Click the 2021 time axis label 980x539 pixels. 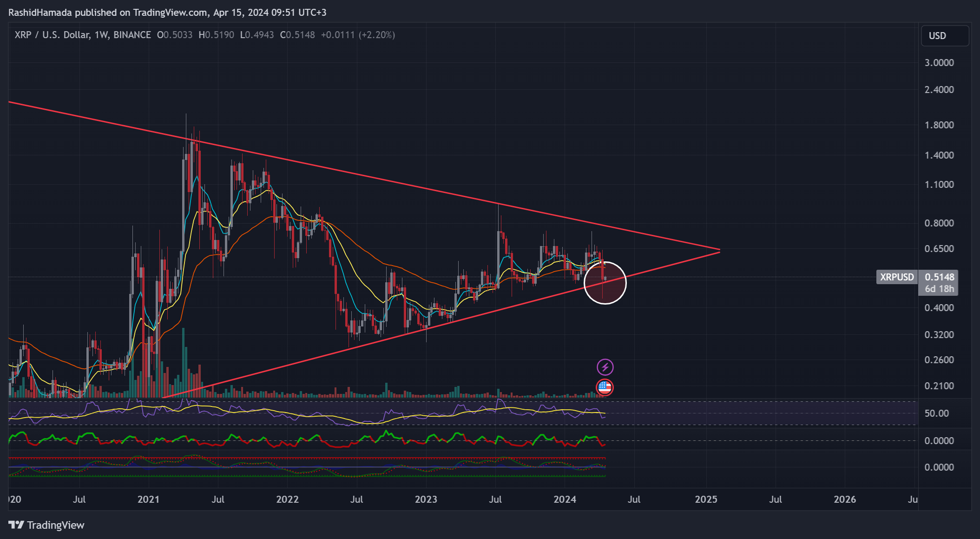(x=149, y=499)
